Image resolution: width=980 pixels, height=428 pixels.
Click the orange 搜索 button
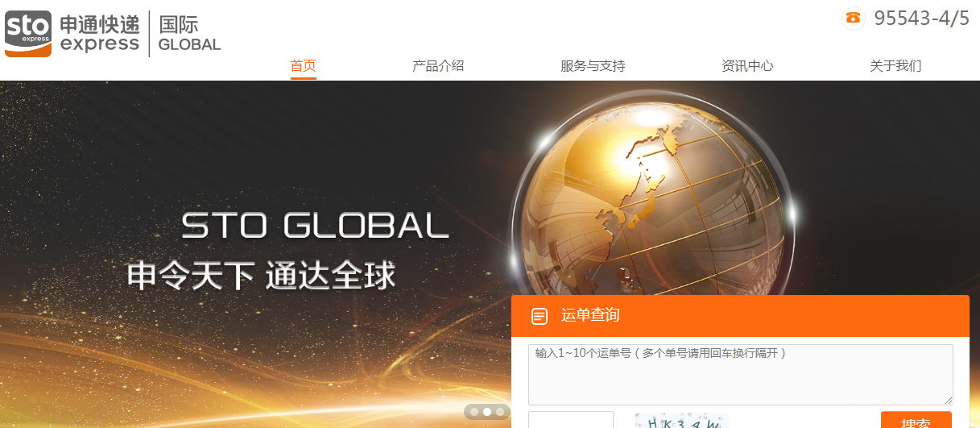pyautogui.click(x=916, y=420)
